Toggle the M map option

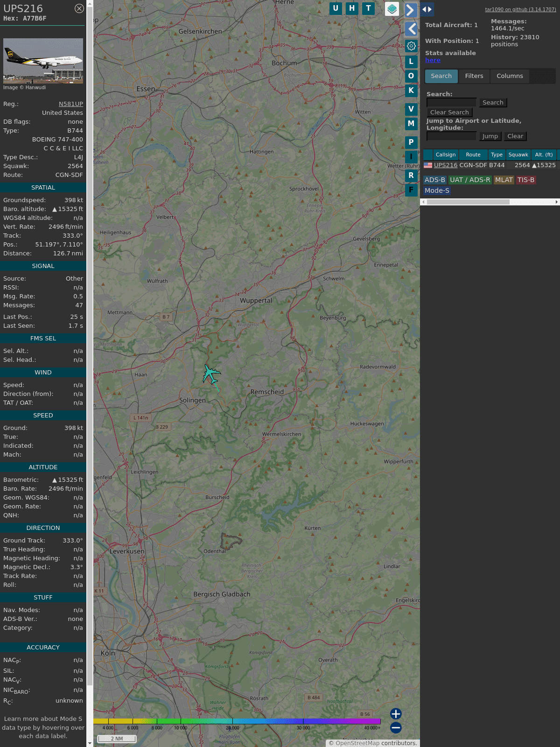click(x=411, y=124)
